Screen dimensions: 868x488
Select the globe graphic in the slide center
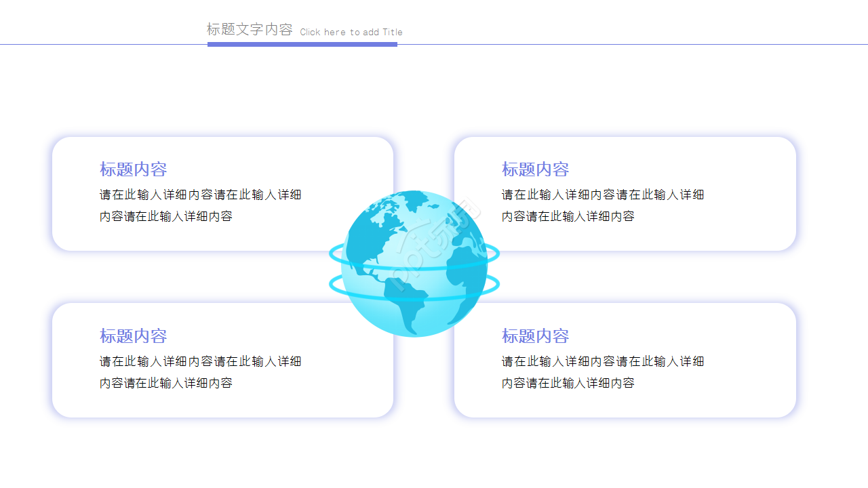click(414, 264)
